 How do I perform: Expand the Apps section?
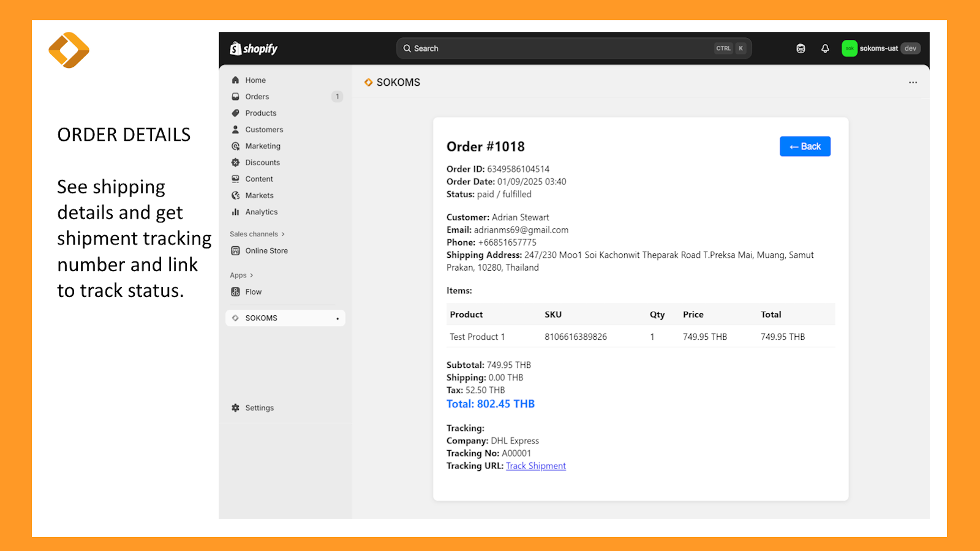(x=241, y=275)
